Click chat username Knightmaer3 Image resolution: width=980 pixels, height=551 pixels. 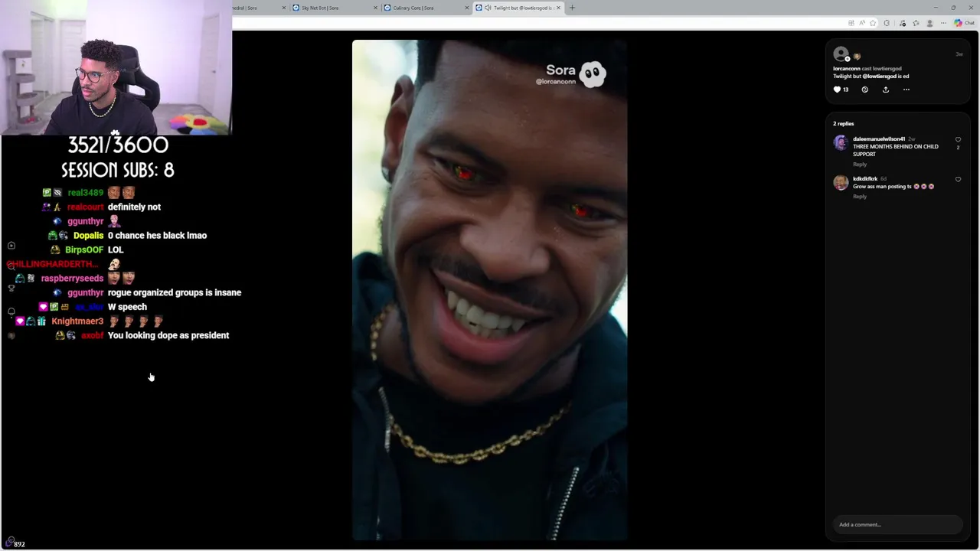pyautogui.click(x=77, y=321)
